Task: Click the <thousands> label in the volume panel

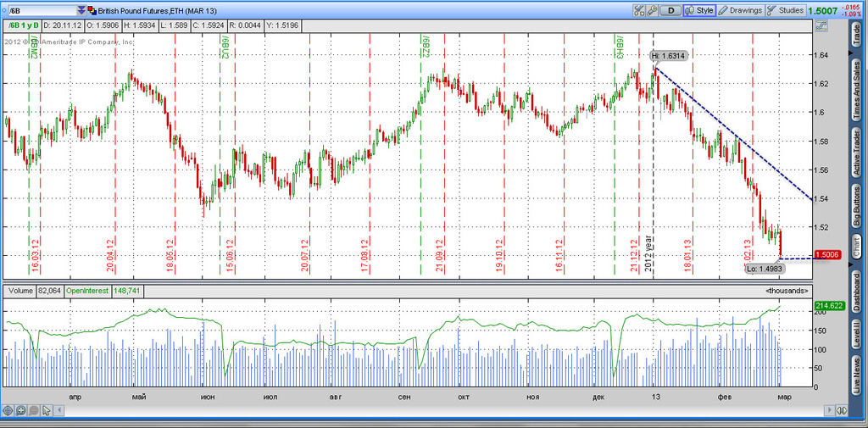Action: click(787, 291)
